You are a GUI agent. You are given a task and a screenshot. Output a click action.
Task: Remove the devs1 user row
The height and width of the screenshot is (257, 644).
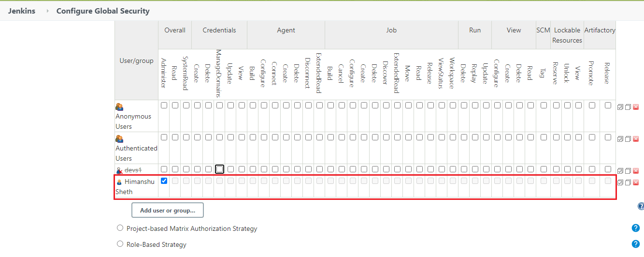636,171
